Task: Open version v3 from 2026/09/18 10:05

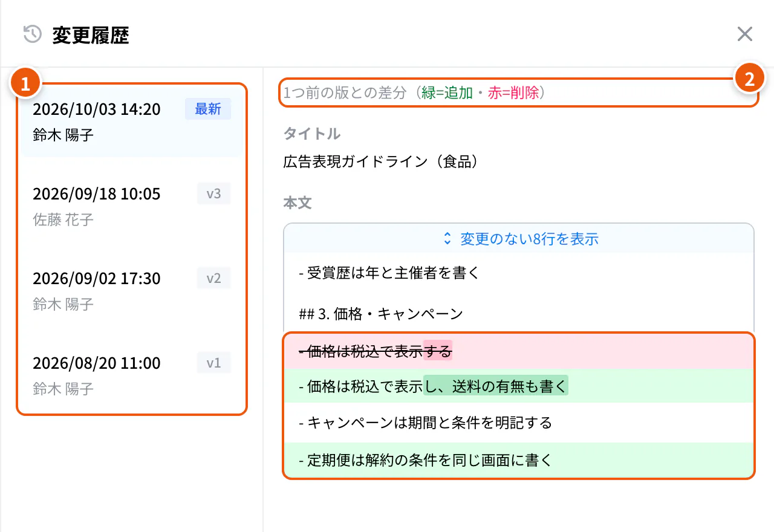Action: coord(132,206)
